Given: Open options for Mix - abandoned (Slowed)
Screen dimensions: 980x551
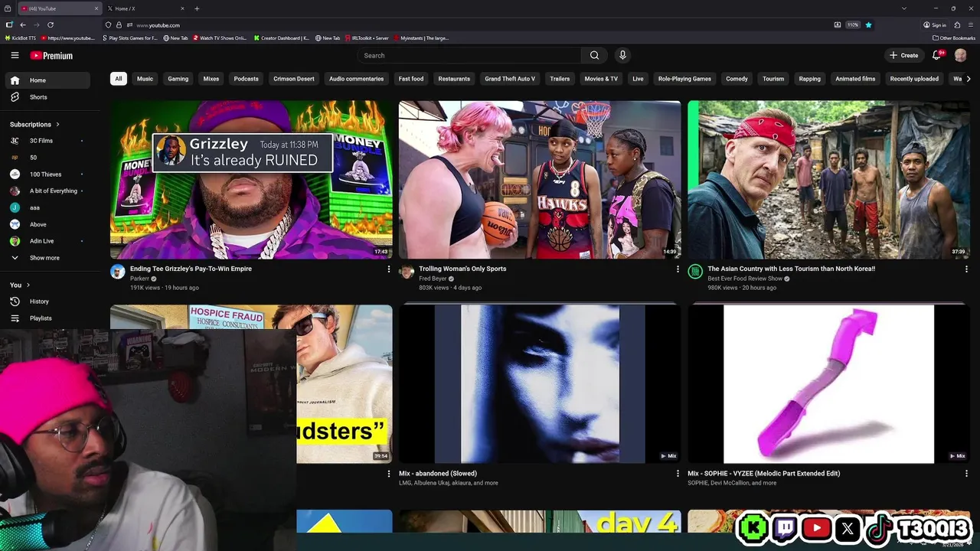Looking at the screenshot, I should [x=677, y=474].
